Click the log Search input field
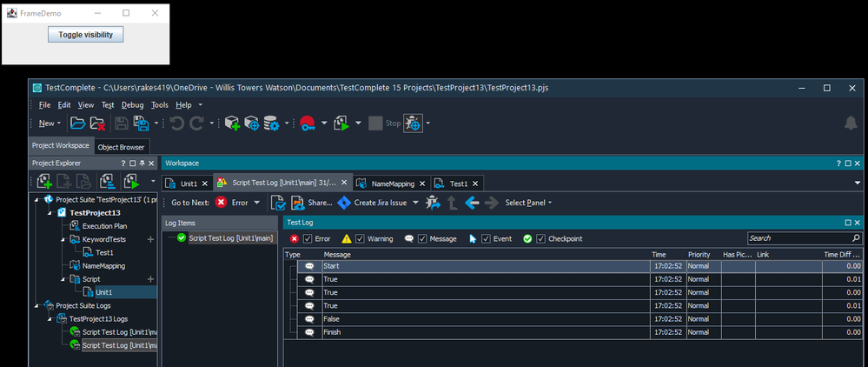The height and width of the screenshot is (367, 868). (799, 238)
